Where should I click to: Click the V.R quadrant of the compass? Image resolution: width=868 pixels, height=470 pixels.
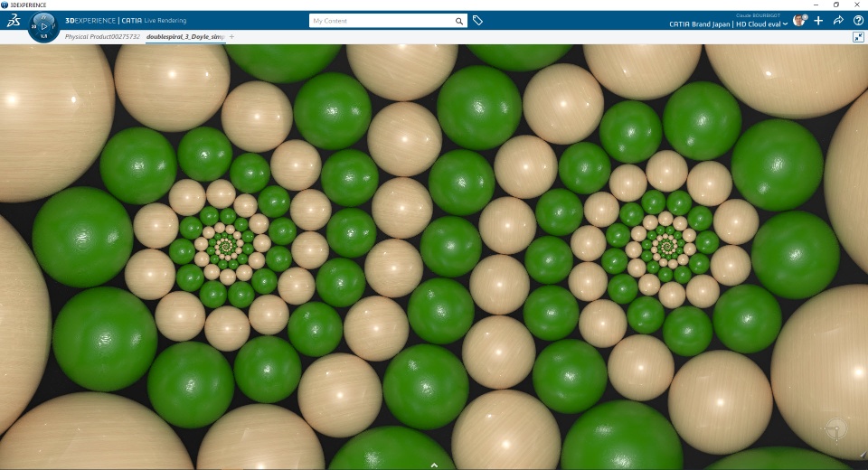(43, 36)
